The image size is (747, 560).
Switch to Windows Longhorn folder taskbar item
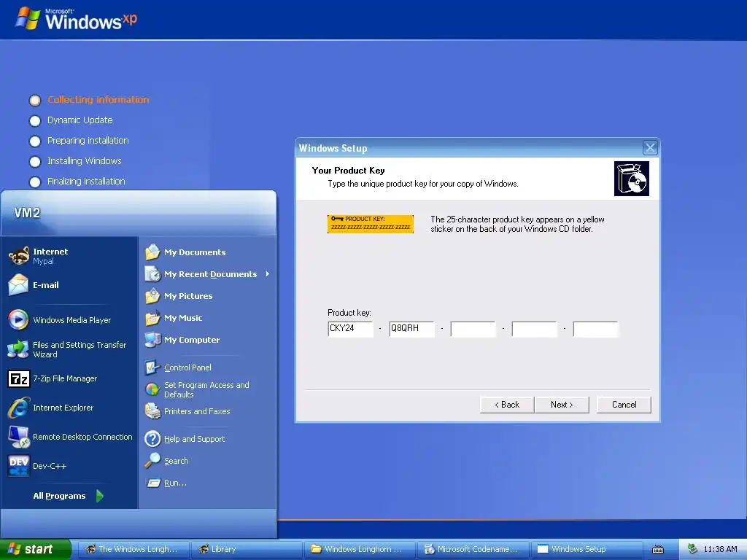pos(359,550)
